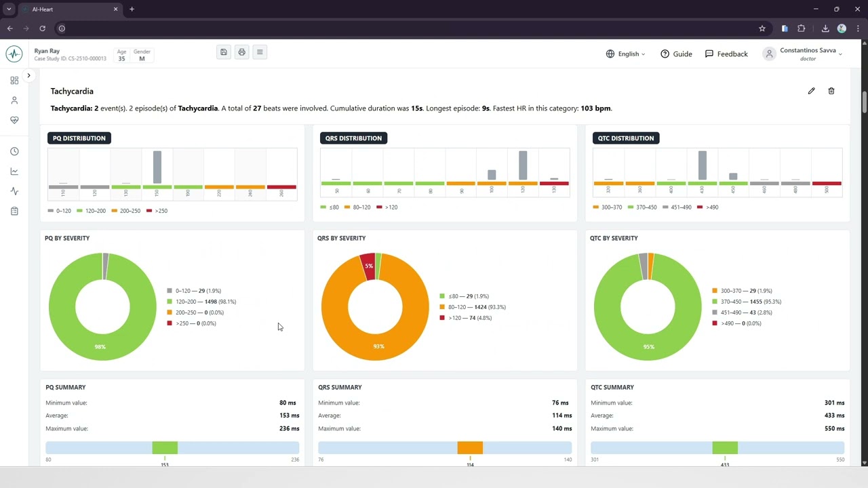Screen dimensions: 868x488
Task: Open browser downloads icon
Action: [825, 28]
